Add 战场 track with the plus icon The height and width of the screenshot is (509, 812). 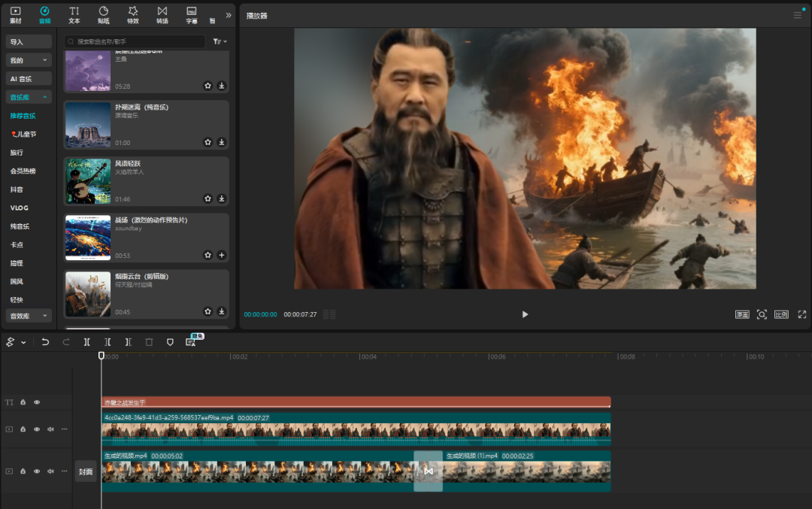point(222,255)
